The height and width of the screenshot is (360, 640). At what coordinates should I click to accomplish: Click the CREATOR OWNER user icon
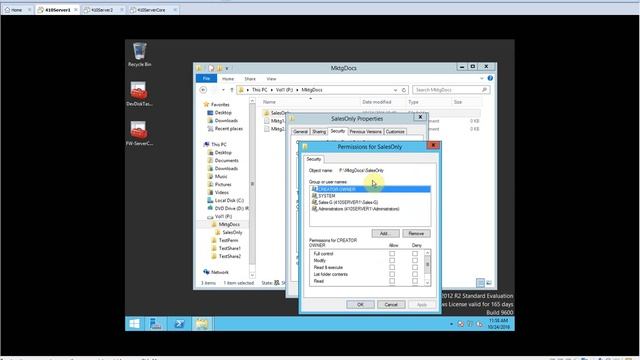click(x=314, y=189)
